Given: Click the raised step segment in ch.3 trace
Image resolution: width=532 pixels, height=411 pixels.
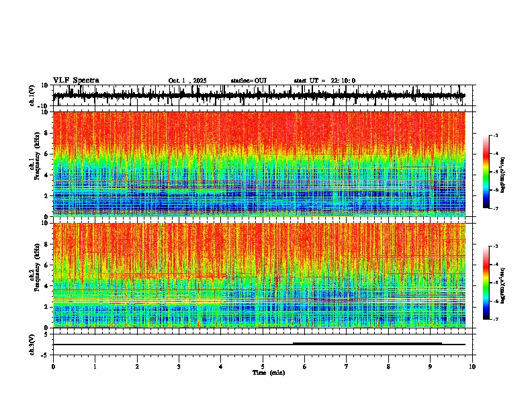Looking at the screenshot, I should (x=367, y=344).
